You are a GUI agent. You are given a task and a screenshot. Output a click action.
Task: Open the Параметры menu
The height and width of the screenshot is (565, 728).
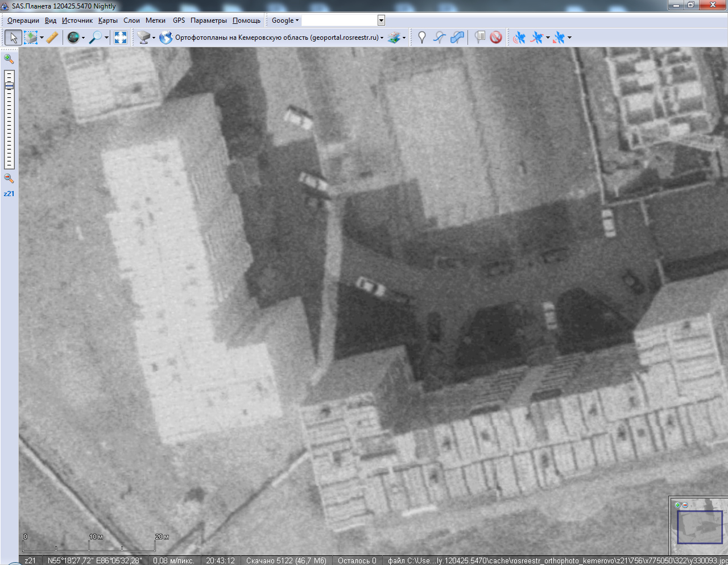(208, 20)
